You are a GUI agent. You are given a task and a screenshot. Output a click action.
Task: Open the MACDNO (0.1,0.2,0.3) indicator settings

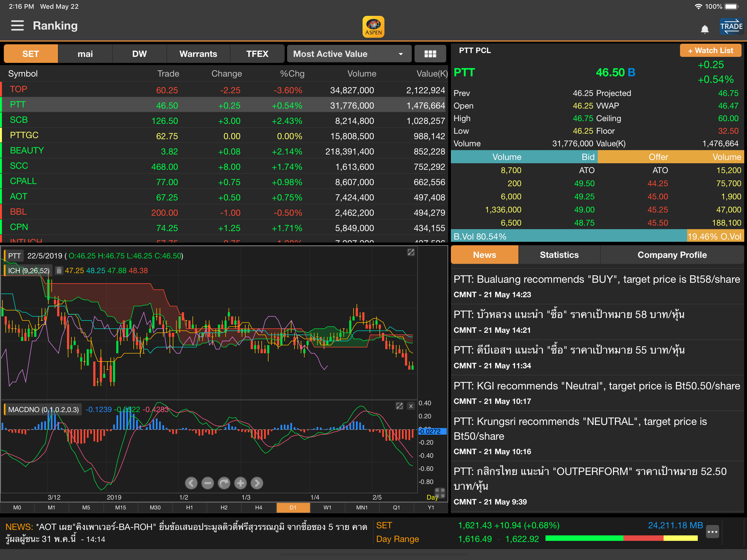[43, 409]
